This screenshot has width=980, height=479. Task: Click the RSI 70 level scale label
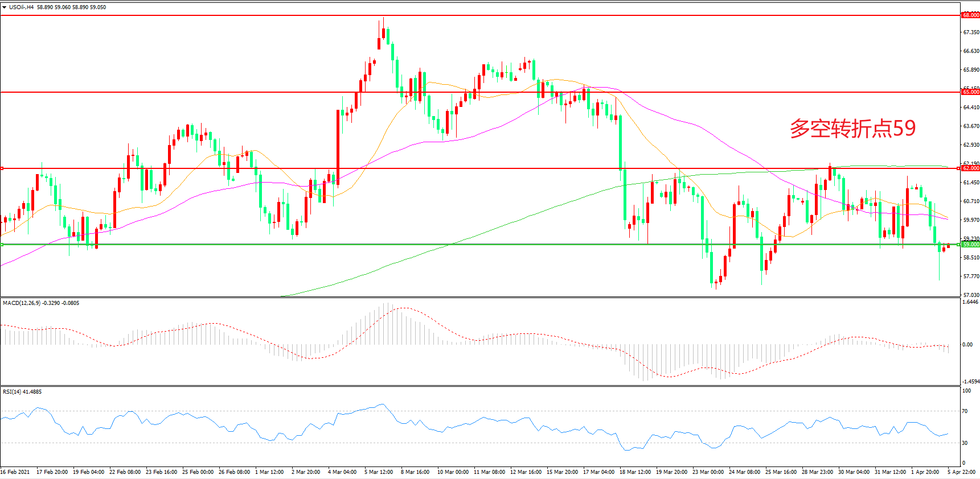coord(965,411)
